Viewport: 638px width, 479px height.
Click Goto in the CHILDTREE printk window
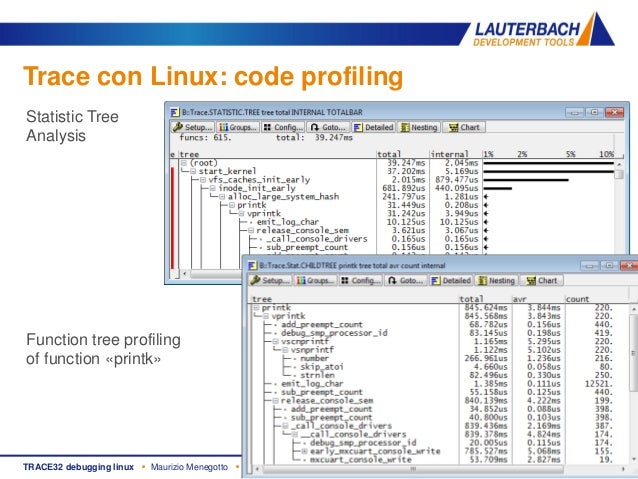click(406, 280)
